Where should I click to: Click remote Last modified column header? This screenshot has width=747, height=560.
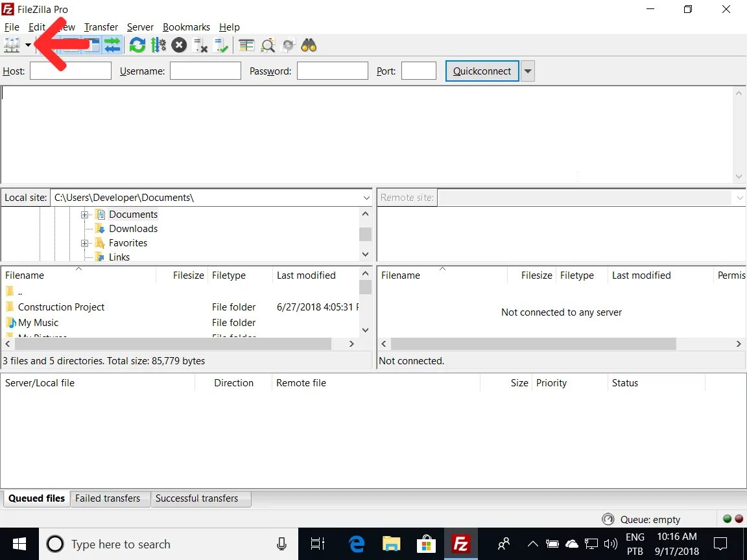[x=660, y=275]
